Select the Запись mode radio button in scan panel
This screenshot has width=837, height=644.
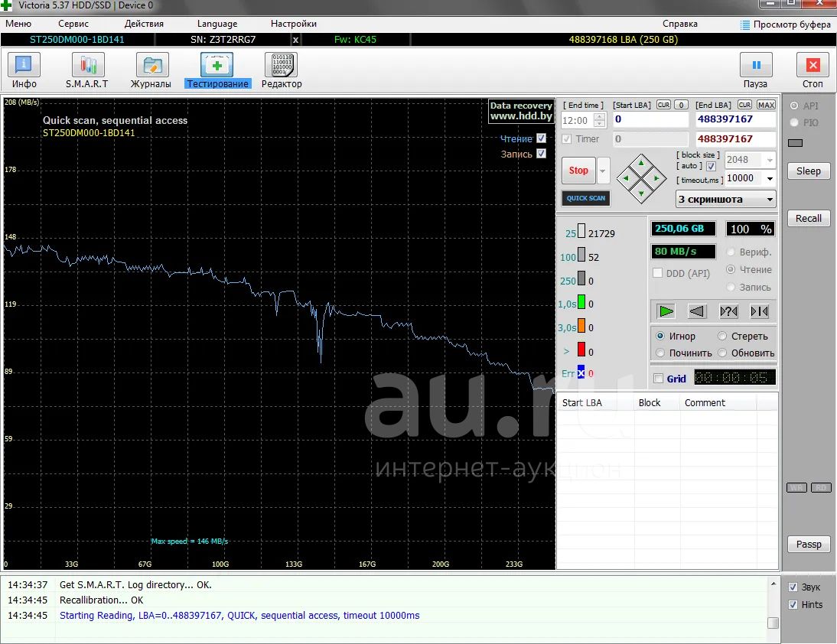tap(731, 287)
